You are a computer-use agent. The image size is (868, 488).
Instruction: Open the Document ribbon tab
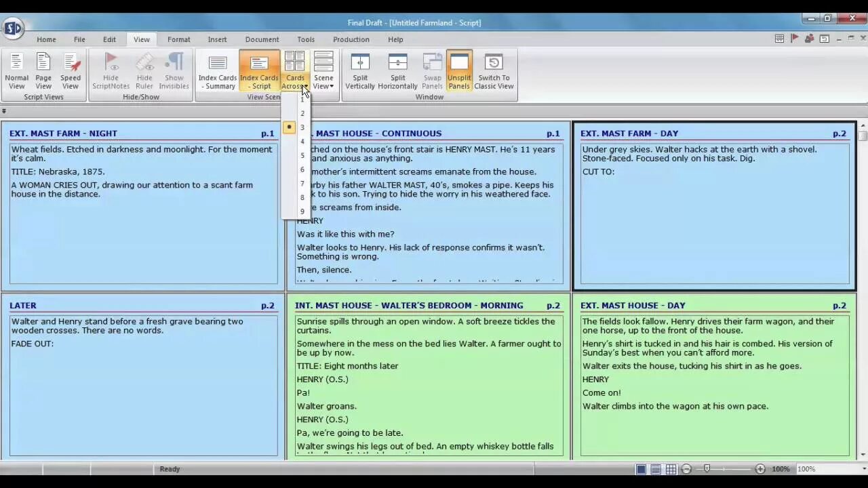pyautogui.click(x=262, y=39)
